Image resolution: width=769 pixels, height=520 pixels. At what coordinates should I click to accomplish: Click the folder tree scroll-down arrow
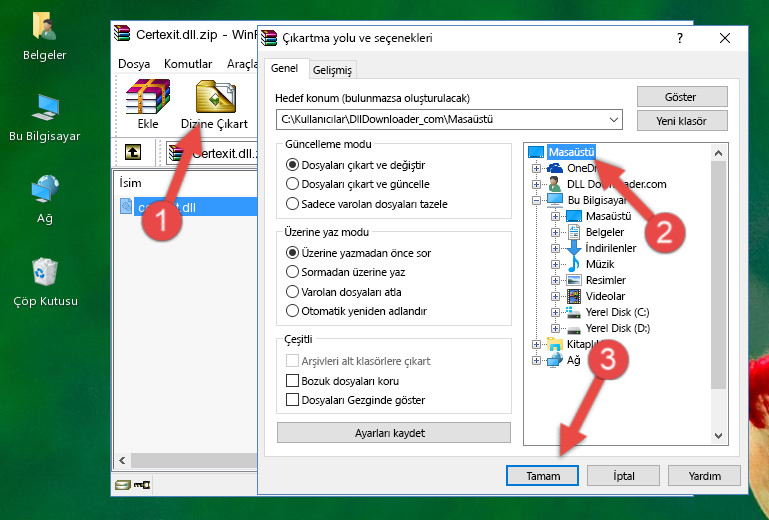tap(718, 435)
